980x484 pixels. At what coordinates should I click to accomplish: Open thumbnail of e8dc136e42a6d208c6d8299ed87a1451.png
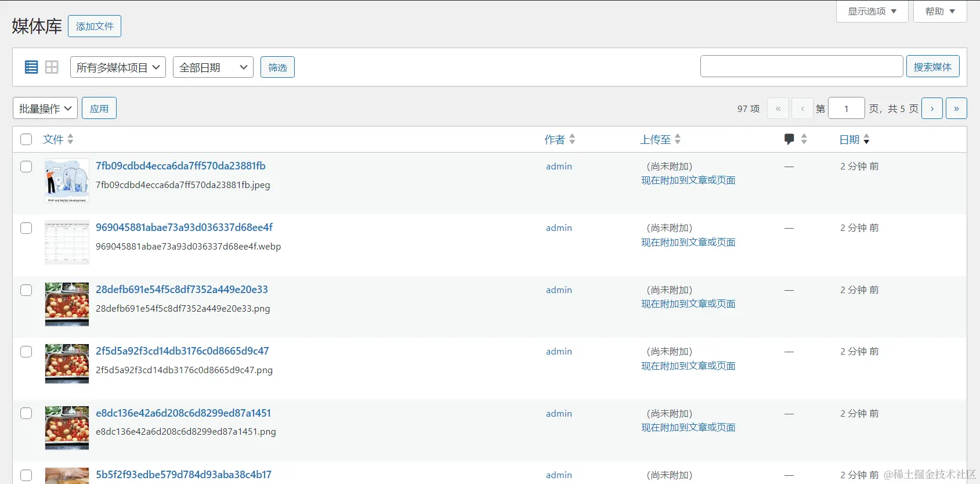67,428
